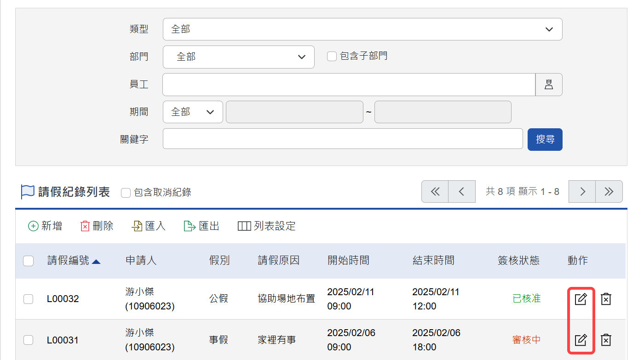The height and width of the screenshot is (360, 644).
Task: Go to the next page of results
Action: click(582, 192)
